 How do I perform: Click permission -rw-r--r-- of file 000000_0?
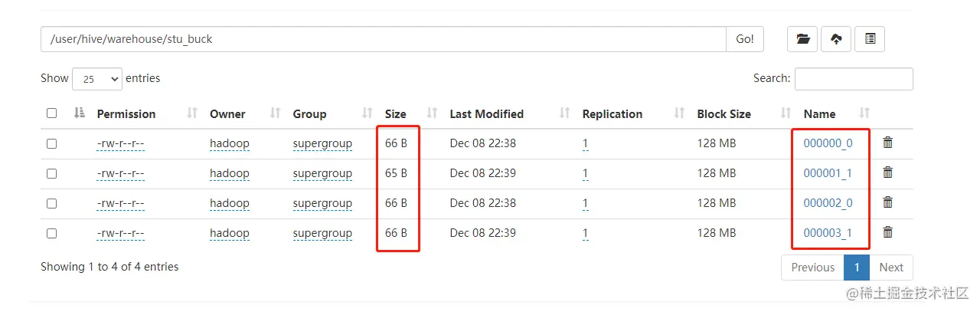121,143
